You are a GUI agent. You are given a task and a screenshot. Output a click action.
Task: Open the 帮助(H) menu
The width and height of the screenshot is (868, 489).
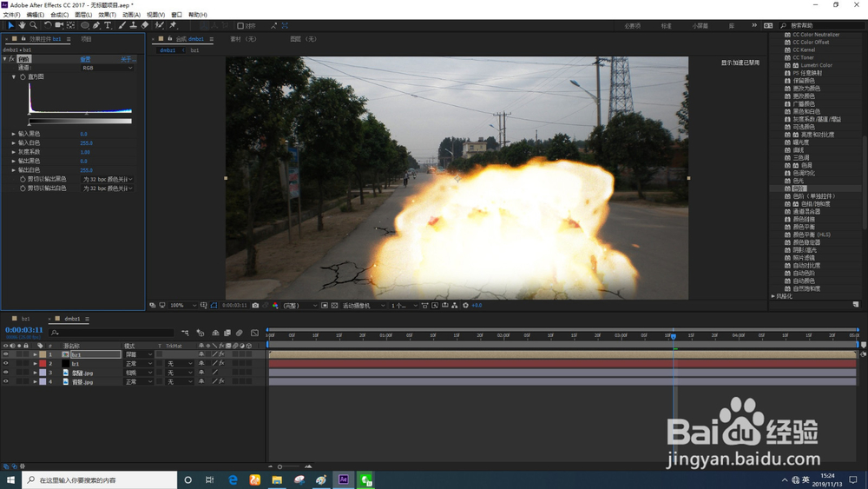pos(198,15)
